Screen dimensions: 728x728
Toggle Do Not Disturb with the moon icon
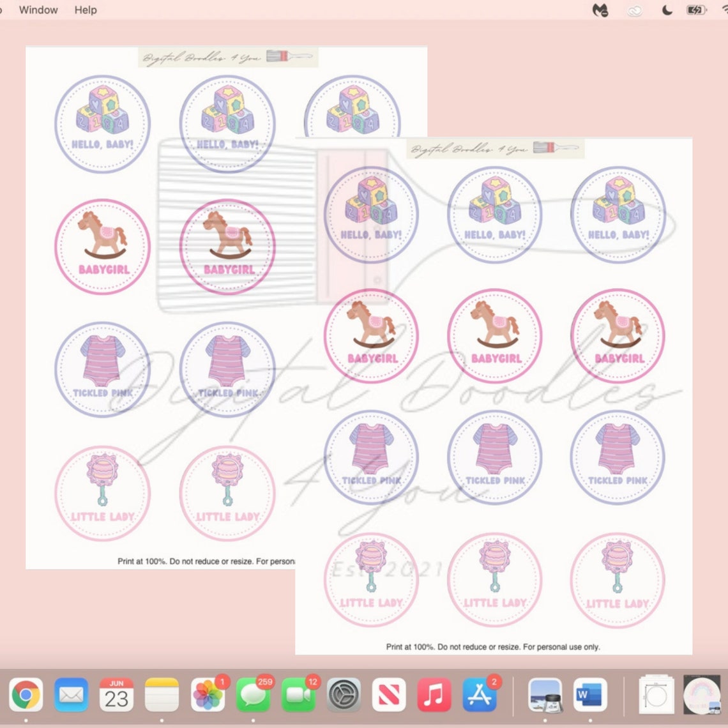(x=667, y=10)
